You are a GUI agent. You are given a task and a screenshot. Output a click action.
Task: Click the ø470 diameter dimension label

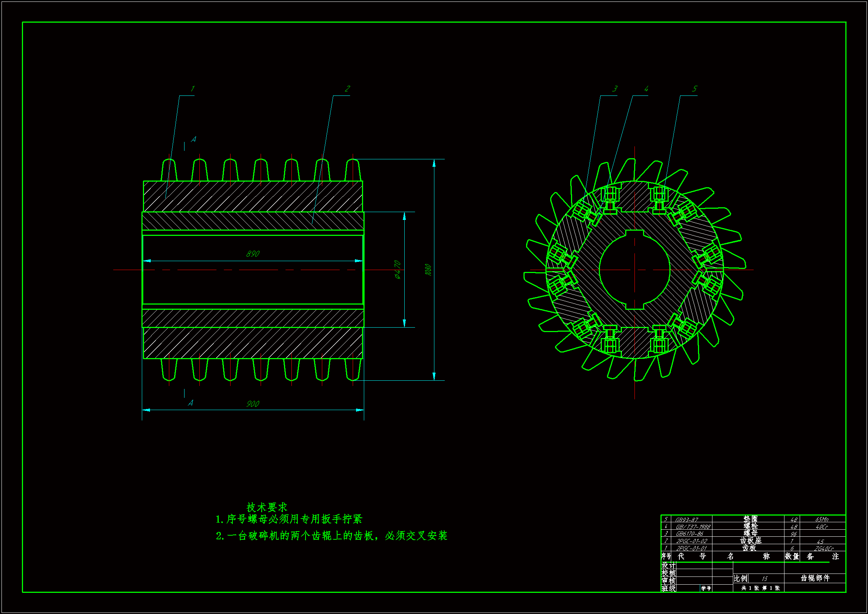397,269
